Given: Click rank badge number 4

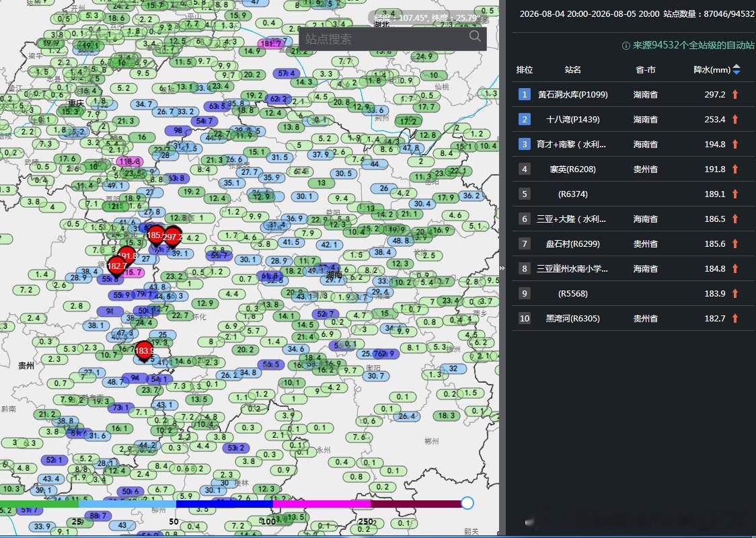Looking at the screenshot, I should 525,169.
